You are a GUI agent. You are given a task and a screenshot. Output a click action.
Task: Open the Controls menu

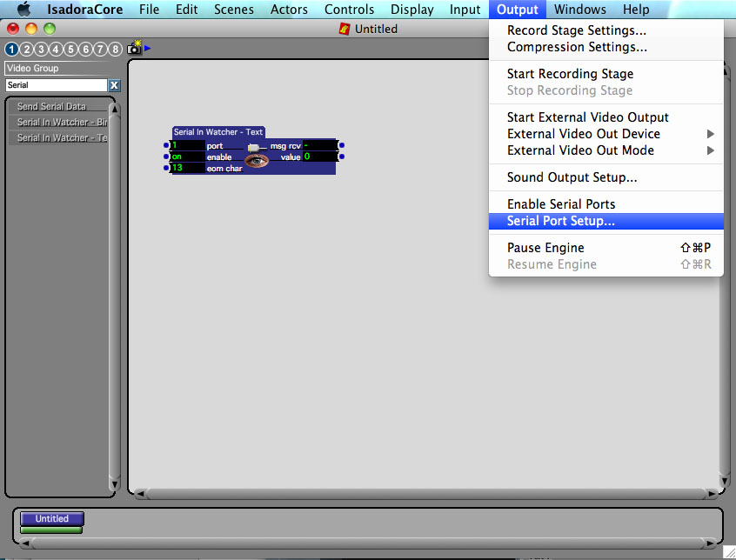(349, 10)
